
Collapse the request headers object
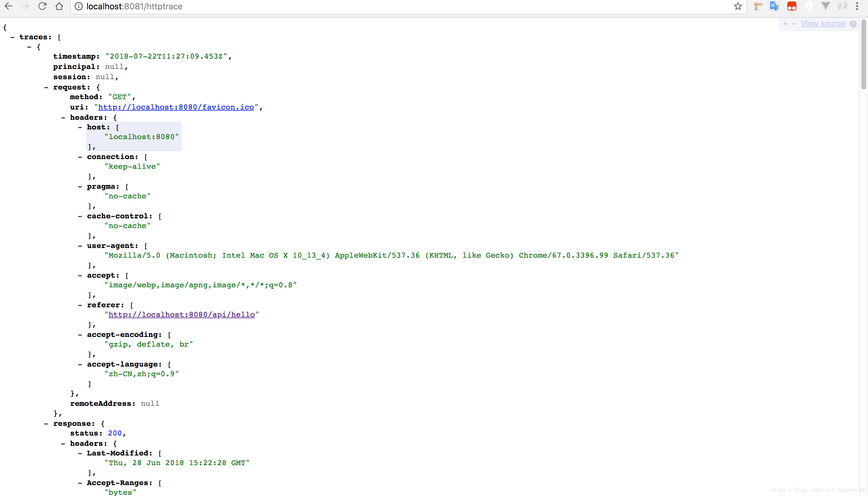63,118
